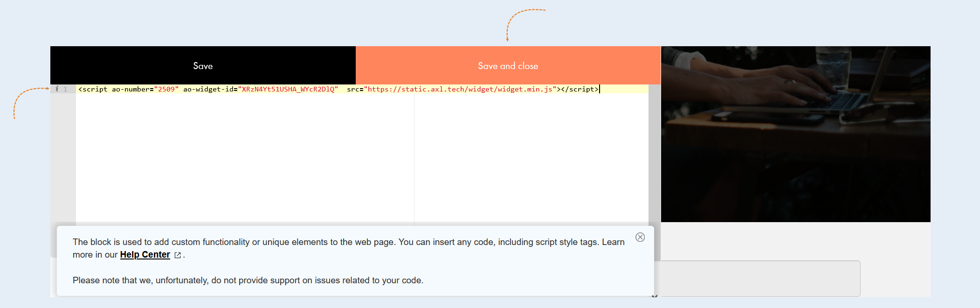The image size is (980, 308).
Task: Click the closing </script> tag text
Action: [580, 89]
